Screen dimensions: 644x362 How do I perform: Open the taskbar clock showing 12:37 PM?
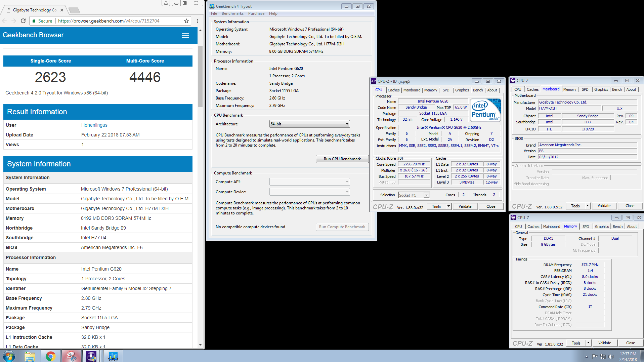(x=628, y=356)
